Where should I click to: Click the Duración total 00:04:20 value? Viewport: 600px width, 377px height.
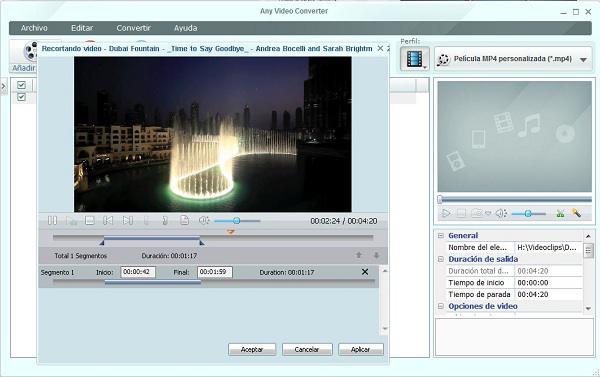point(533,271)
